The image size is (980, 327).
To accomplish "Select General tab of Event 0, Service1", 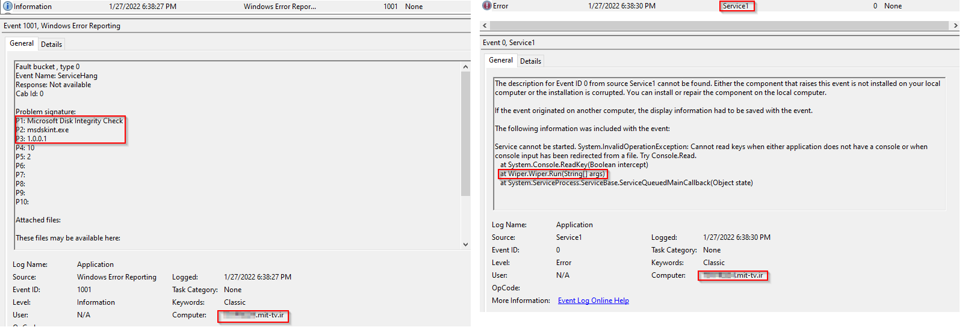I will point(500,60).
